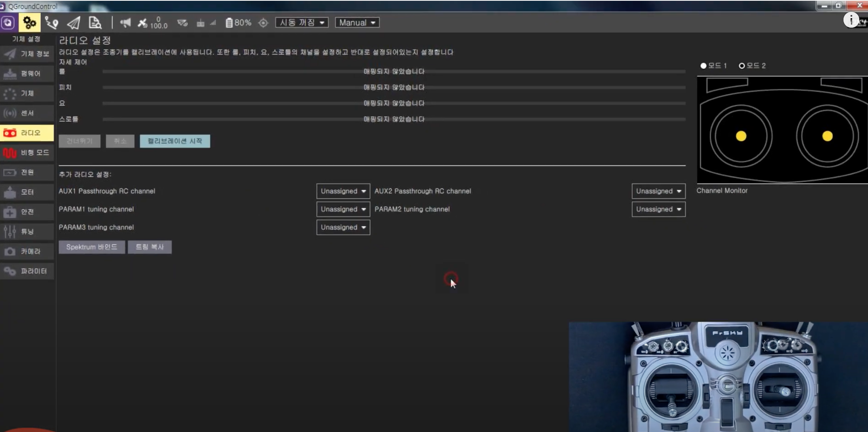Click left stick in transmitter diagram
Image resolution: width=868 pixels, height=432 pixels.
741,136
